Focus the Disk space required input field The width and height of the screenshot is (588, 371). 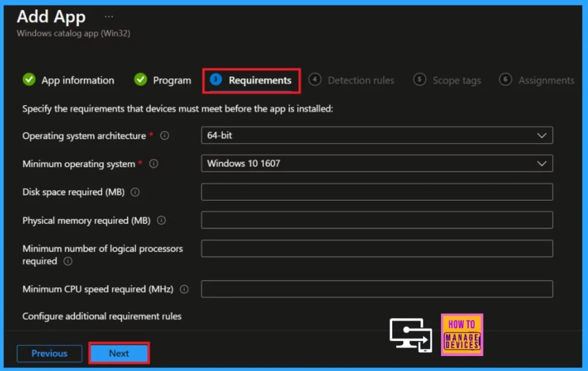pyautogui.click(x=377, y=192)
